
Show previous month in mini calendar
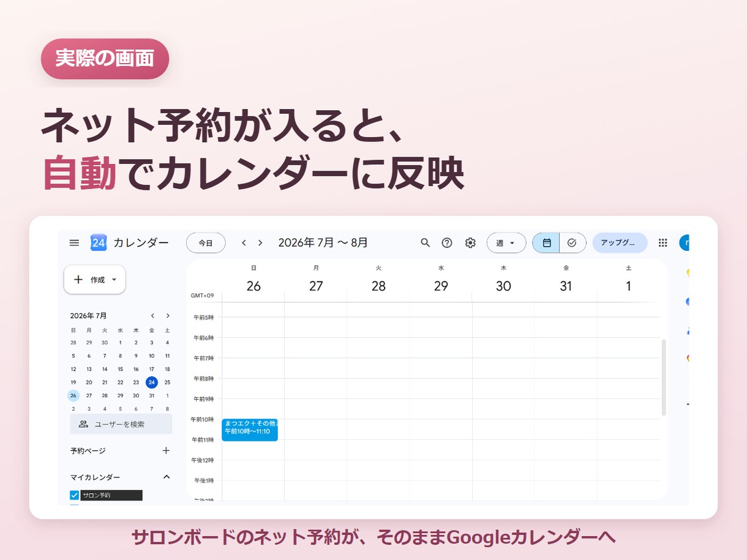(152, 316)
